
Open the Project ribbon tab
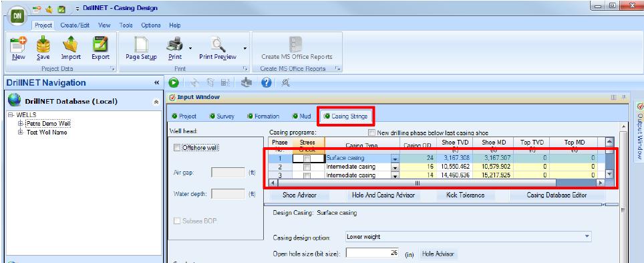coord(43,25)
